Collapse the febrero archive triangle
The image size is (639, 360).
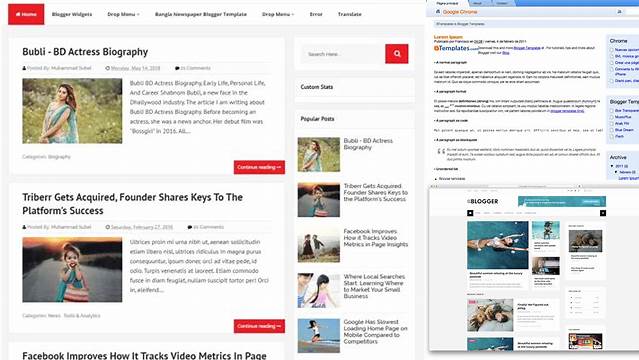click(x=616, y=172)
